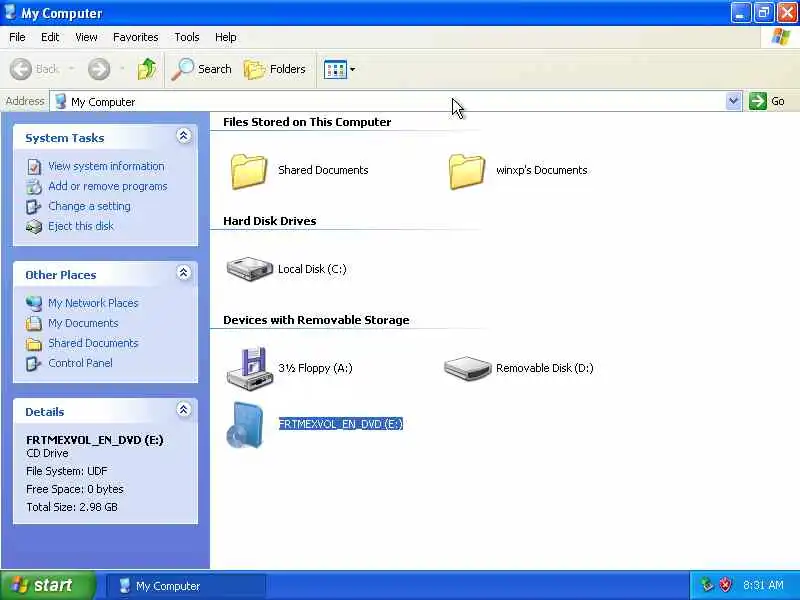Click the winxp's Documents label
This screenshot has width=800, height=600.
pos(541,170)
